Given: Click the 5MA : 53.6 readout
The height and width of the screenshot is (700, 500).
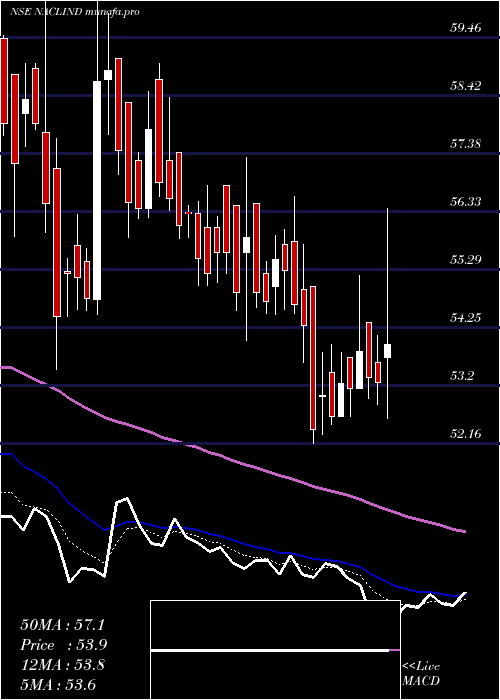Looking at the screenshot, I should click(x=58, y=685).
